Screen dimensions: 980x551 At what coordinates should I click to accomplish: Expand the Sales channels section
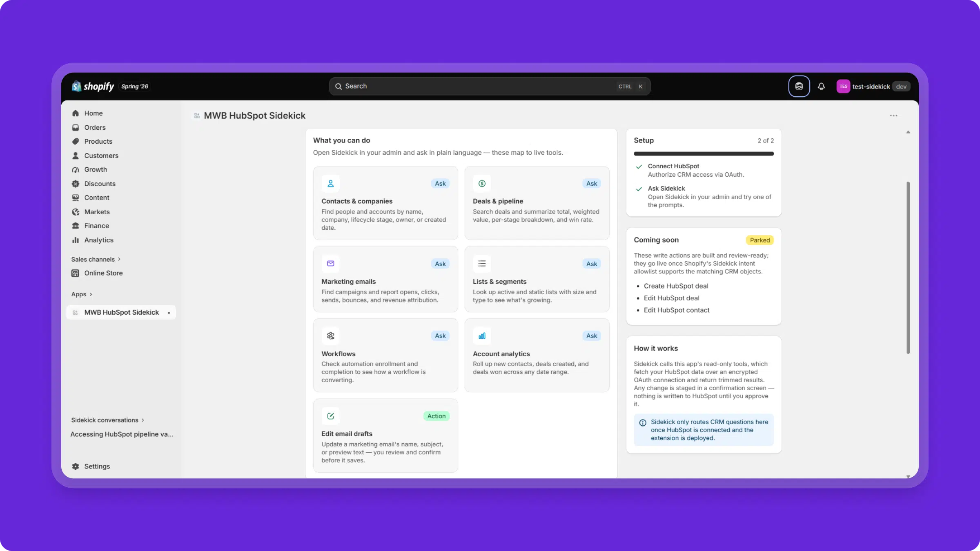96,259
